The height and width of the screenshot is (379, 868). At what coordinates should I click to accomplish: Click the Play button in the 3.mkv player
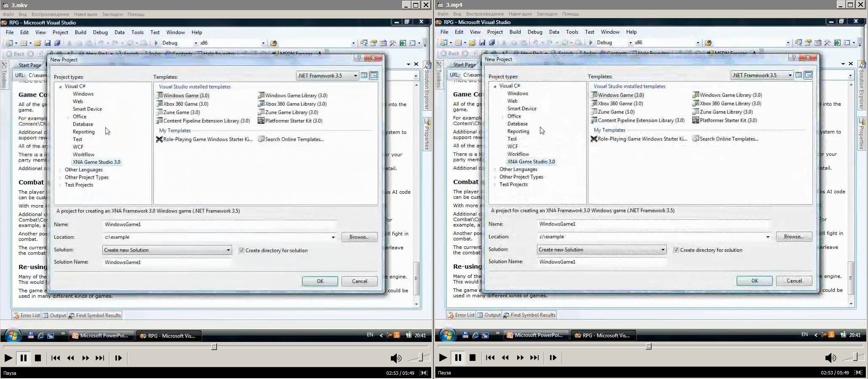[8, 358]
